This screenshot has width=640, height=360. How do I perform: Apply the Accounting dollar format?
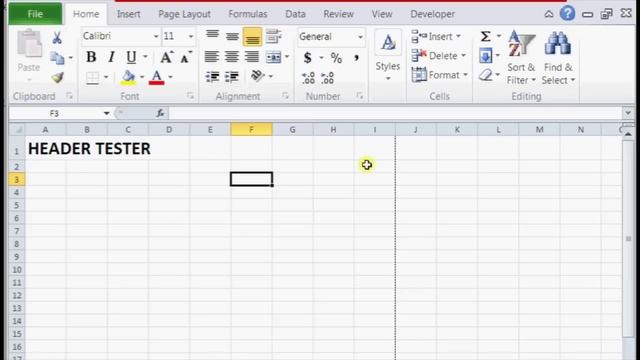click(308, 58)
